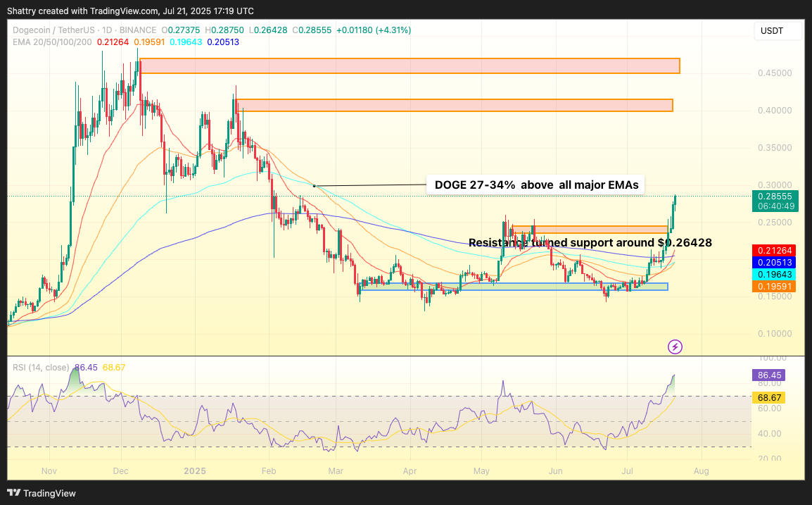Select the red resistance zone near 0.40
Viewport: 812px width, 505px height.
[454, 105]
